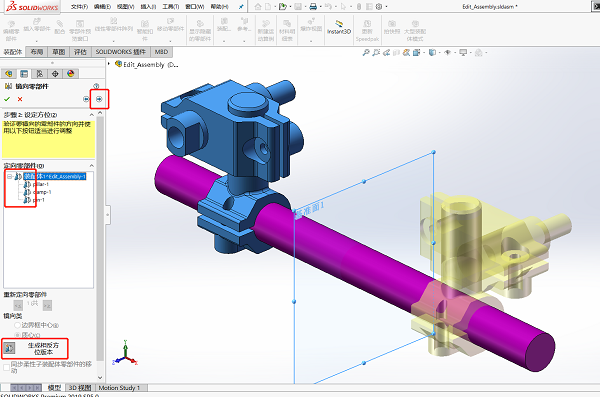600x397 pixels.
Task: Open the 视图(V) menu
Action: pyautogui.click(x=126, y=7)
